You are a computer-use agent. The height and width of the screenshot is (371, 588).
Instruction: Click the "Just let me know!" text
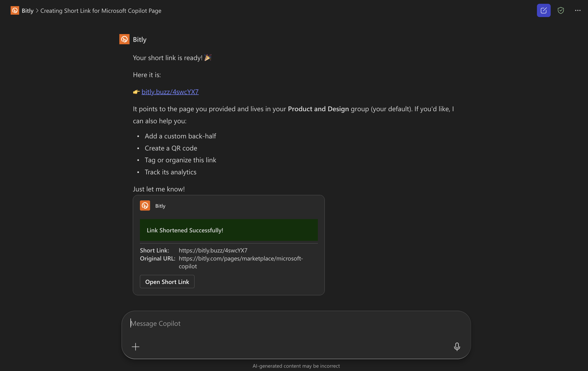click(x=159, y=189)
